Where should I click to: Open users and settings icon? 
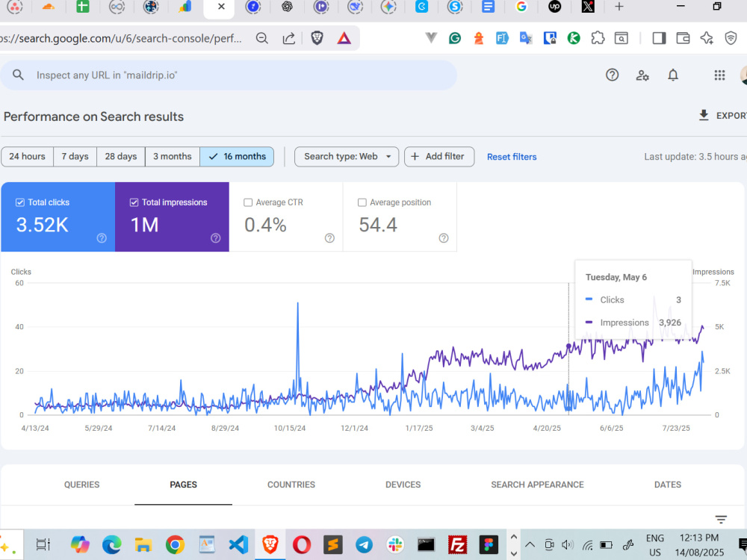click(642, 75)
